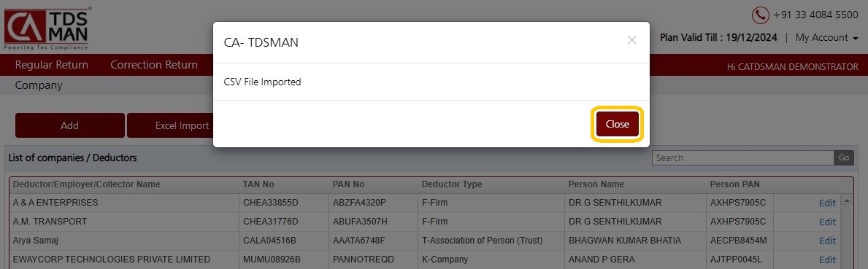868x269 pixels.
Task: Click the phone icon near contact number
Action: (x=760, y=15)
